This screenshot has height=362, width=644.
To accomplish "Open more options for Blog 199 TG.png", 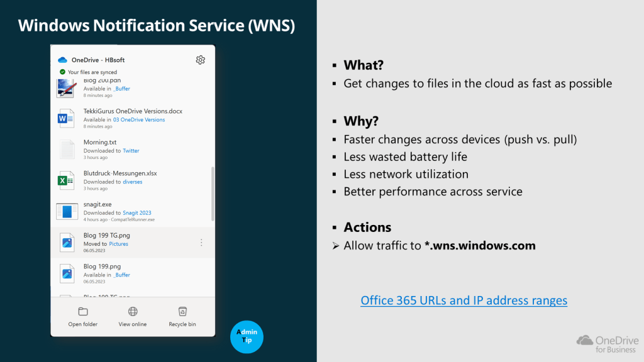I will click(x=201, y=242).
